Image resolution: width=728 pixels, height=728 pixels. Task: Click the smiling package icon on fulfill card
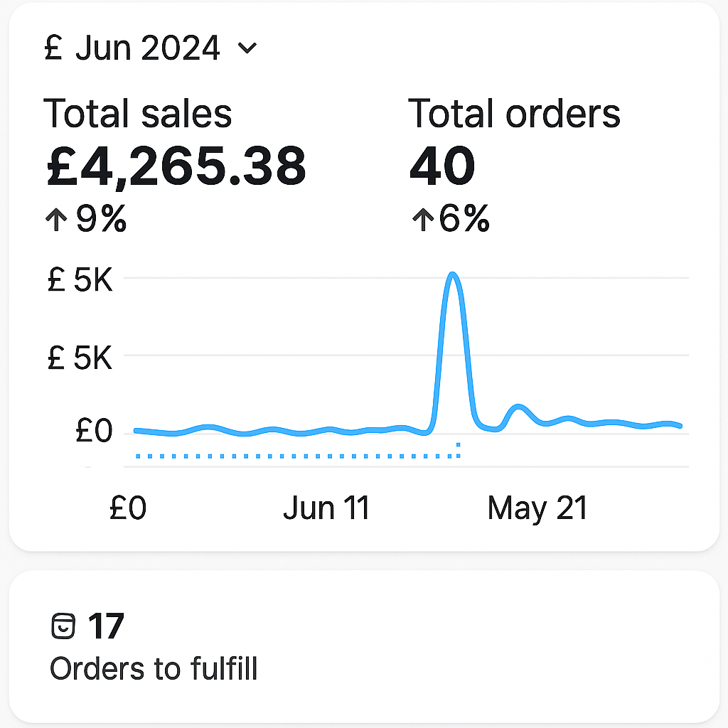(x=65, y=626)
